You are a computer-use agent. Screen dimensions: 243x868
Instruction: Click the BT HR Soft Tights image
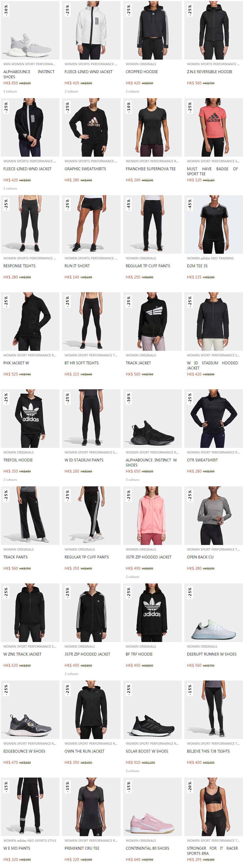point(91,322)
